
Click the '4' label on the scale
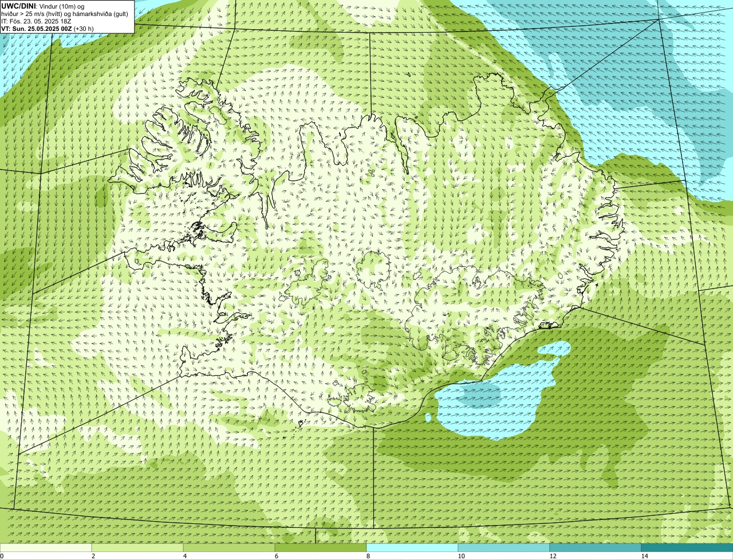(184, 556)
